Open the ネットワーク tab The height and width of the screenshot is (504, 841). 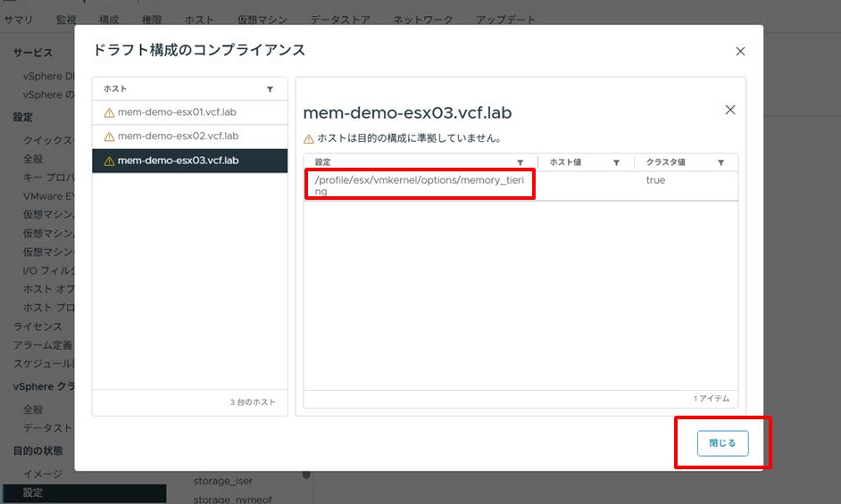coord(422,20)
